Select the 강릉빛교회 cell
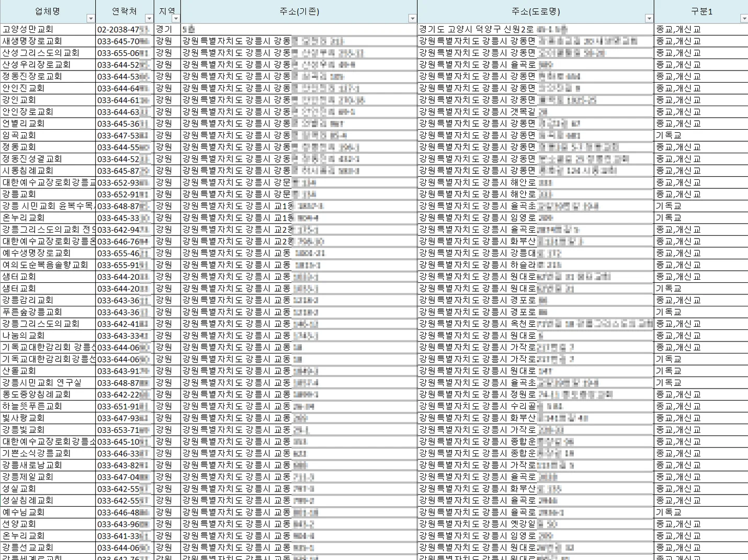Viewport: 748px width, 560px height. [48, 429]
